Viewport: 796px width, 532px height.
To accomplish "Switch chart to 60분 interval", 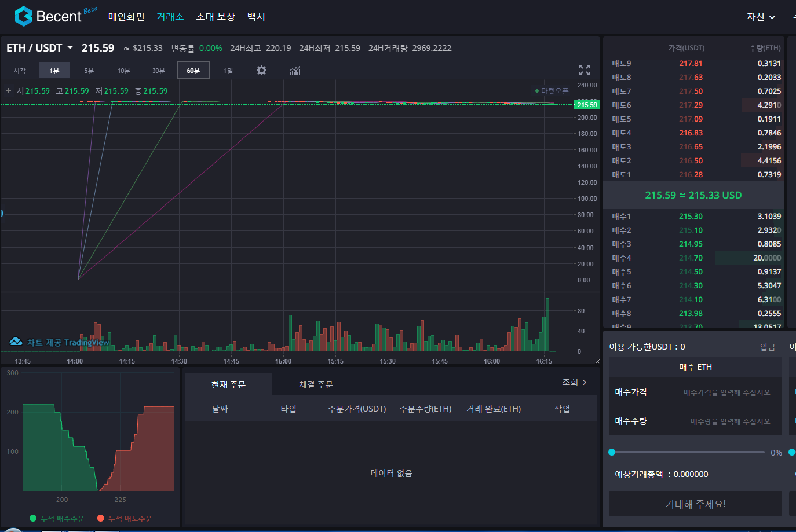I will (x=193, y=71).
